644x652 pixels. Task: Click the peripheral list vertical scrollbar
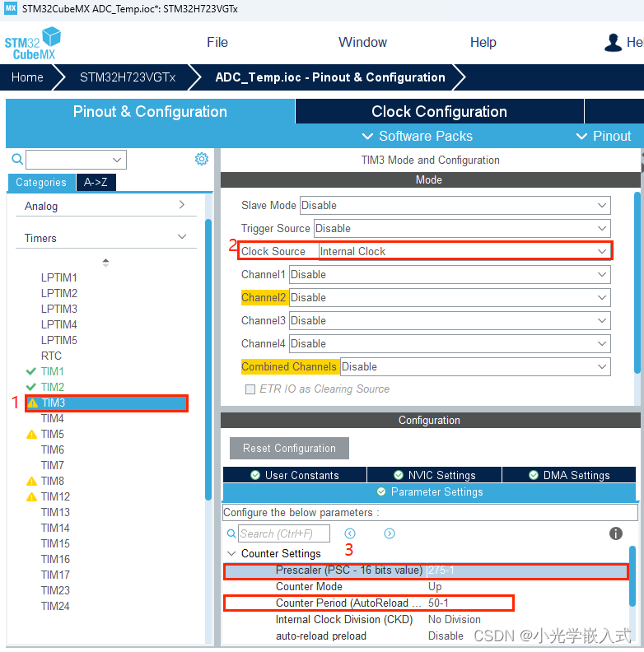pos(208,360)
